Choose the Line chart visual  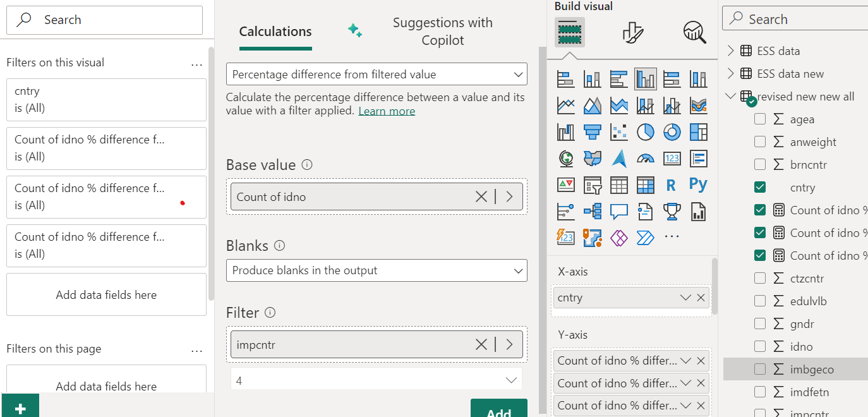click(x=565, y=106)
